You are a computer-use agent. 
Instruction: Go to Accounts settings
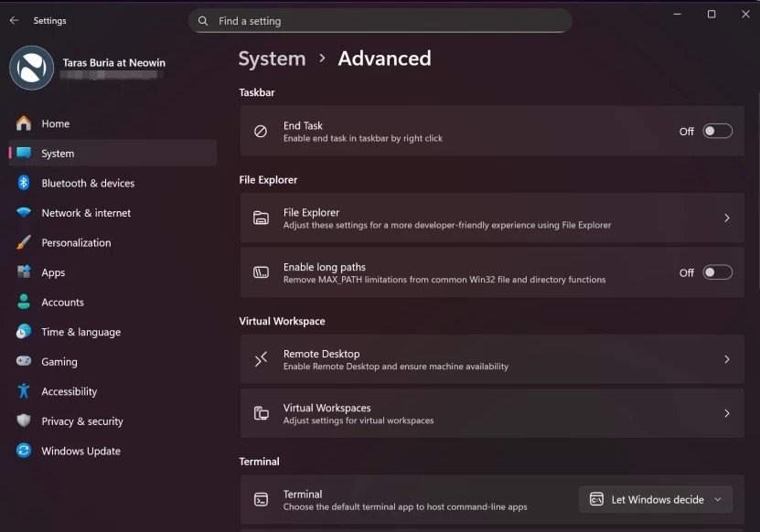(x=112, y=302)
